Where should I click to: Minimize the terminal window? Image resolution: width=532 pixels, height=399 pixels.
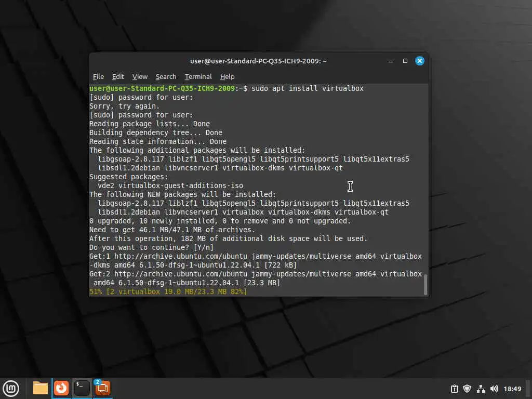point(391,61)
